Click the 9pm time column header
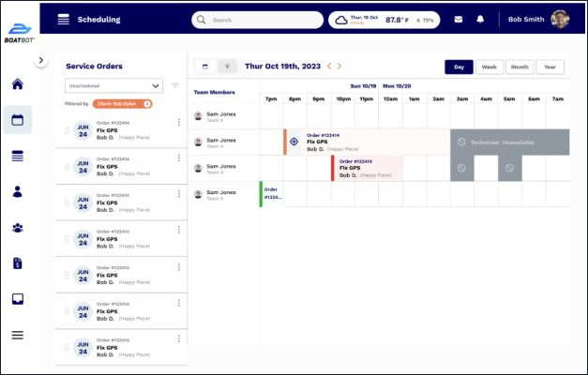The width and height of the screenshot is (588, 375). (318, 99)
